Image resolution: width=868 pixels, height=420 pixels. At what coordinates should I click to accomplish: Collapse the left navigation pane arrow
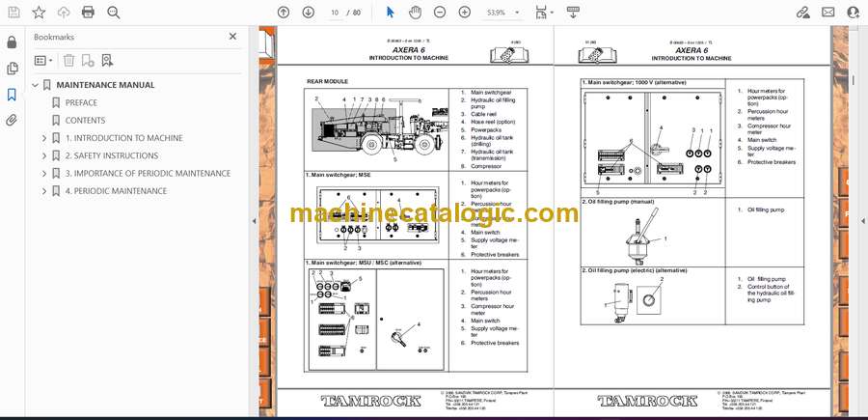[254, 221]
